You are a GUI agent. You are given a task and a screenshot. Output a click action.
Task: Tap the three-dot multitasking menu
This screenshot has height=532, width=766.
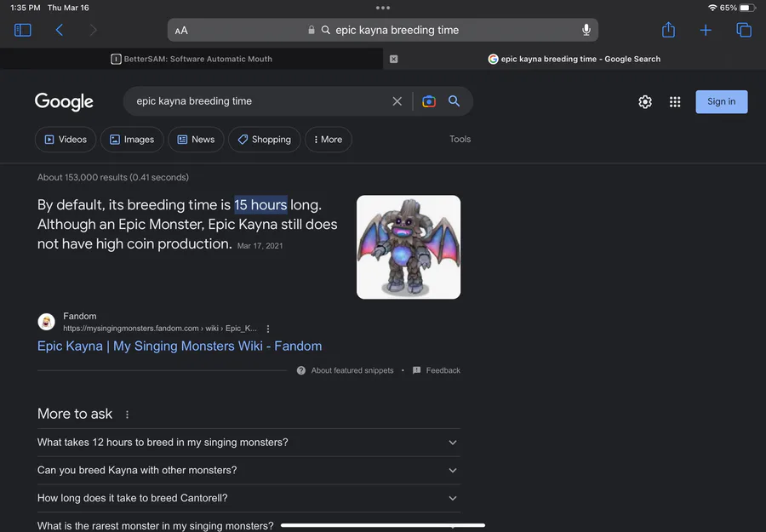[x=383, y=8]
